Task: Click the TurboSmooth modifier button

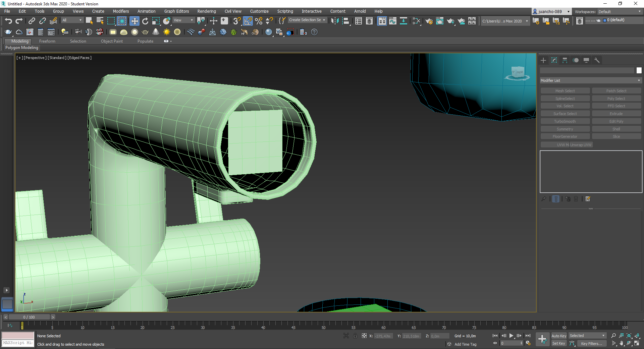Action: [x=565, y=121]
